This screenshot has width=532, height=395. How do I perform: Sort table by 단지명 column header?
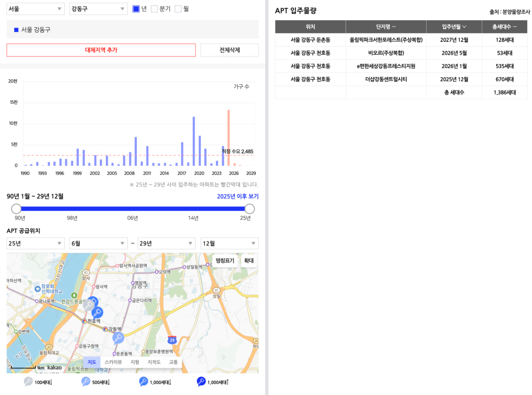pyautogui.click(x=386, y=27)
